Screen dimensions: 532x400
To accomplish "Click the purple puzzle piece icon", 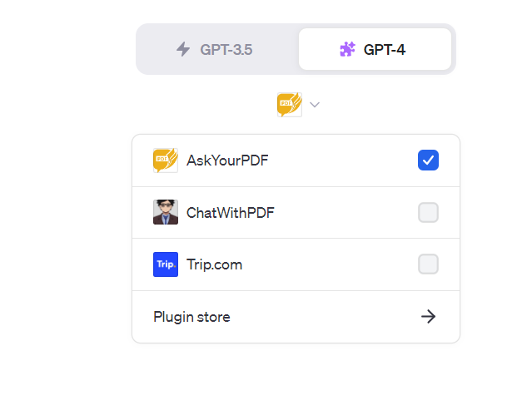I will tap(347, 49).
